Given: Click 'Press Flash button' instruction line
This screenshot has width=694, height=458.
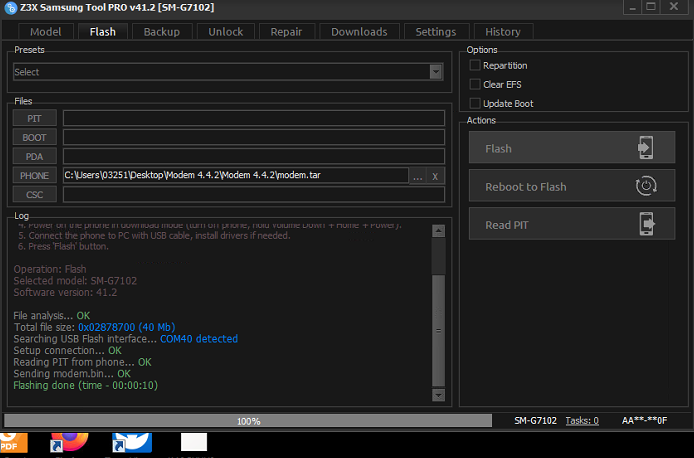Looking at the screenshot, I should tap(63, 246).
